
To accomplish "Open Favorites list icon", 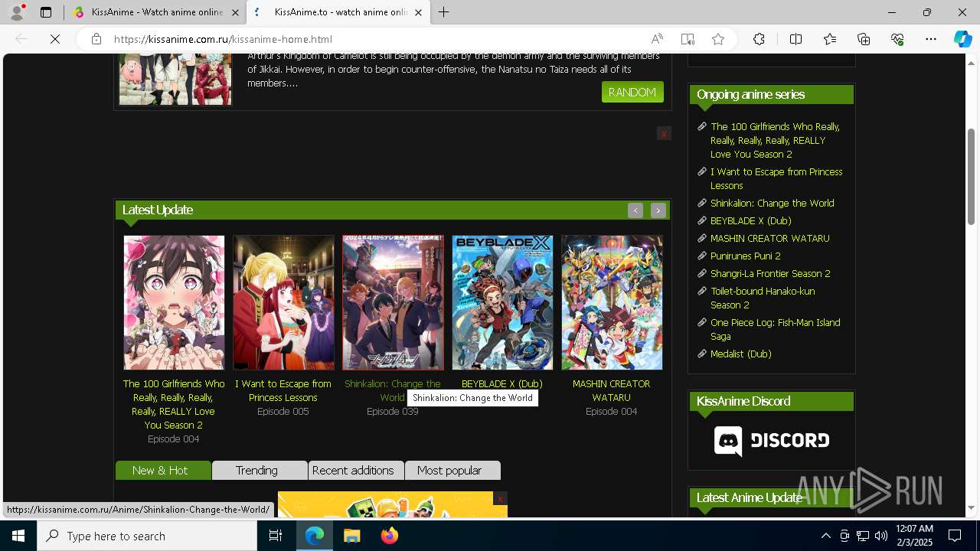I will [830, 39].
